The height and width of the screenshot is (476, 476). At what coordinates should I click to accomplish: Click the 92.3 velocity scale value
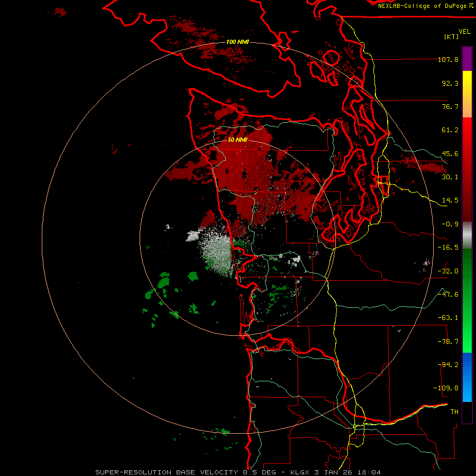[450, 83]
